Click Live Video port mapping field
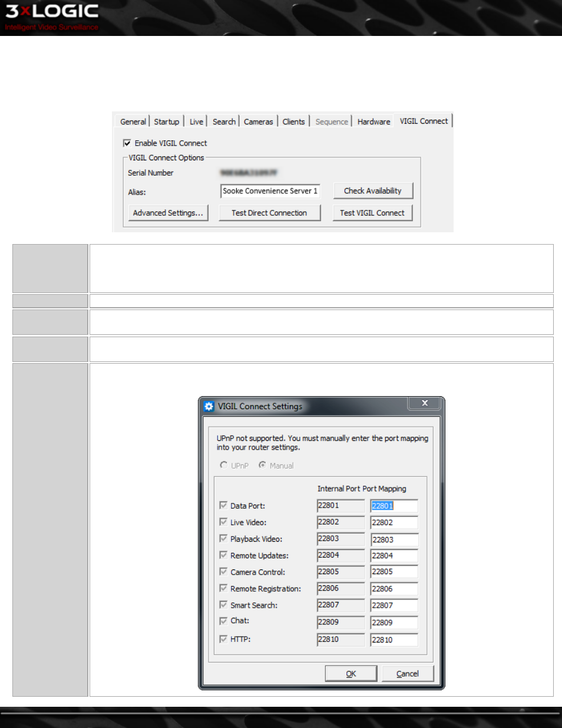The height and width of the screenshot is (728, 562). click(394, 522)
